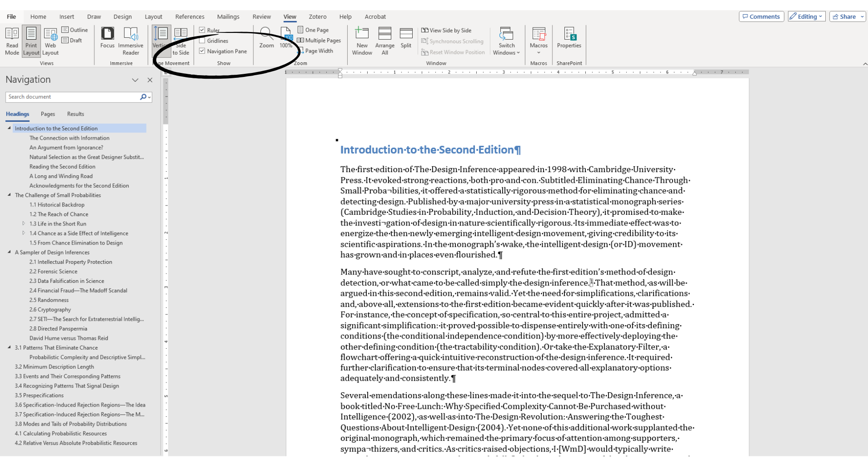Uncheck the Ruler checkbox

tap(202, 30)
